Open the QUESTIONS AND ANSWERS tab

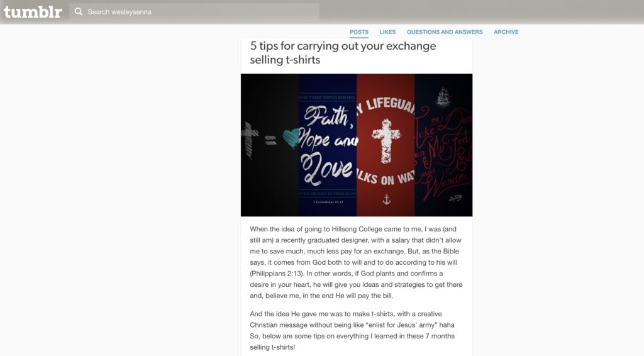click(x=445, y=32)
